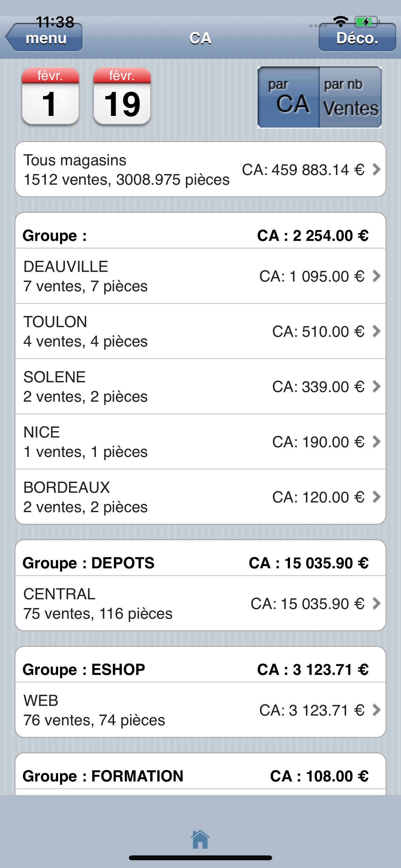Image resolution: width=401 pixels, height=868 pixels.
Task: Switch sorting to par nb Ventes
Action: [x=350, y=98]
